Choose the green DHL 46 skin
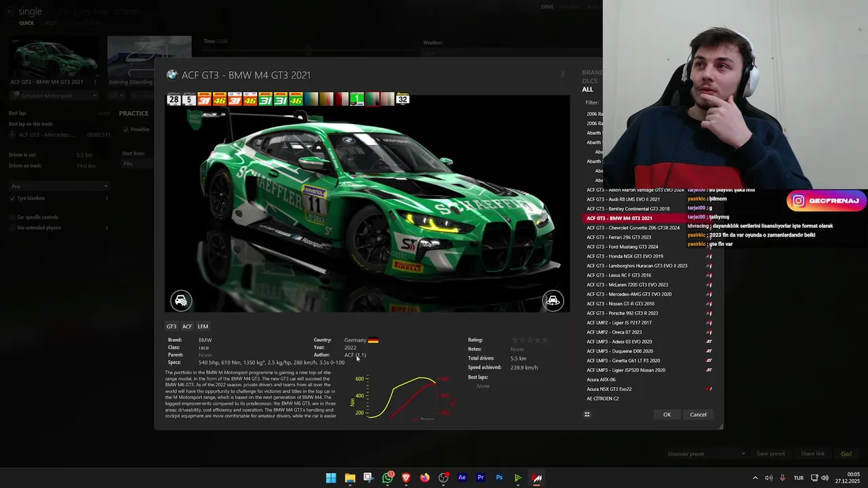The width and height of the screenshot is (868, 488). pyautogui.click(x=296, y=100)
